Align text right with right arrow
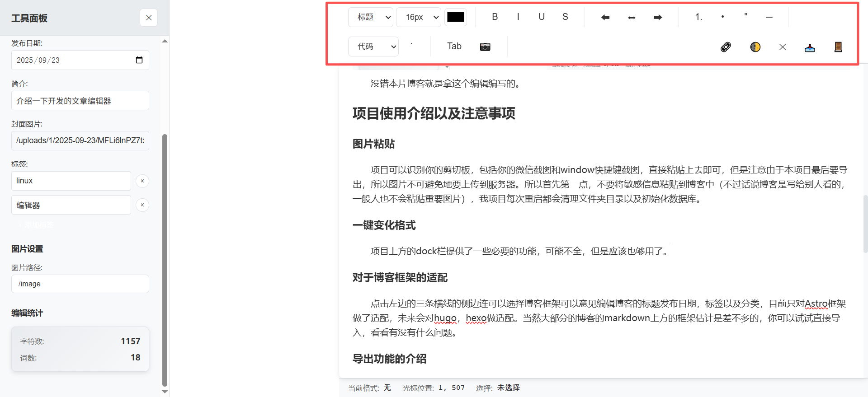868x397 pixels. click(x=658, y=17)
